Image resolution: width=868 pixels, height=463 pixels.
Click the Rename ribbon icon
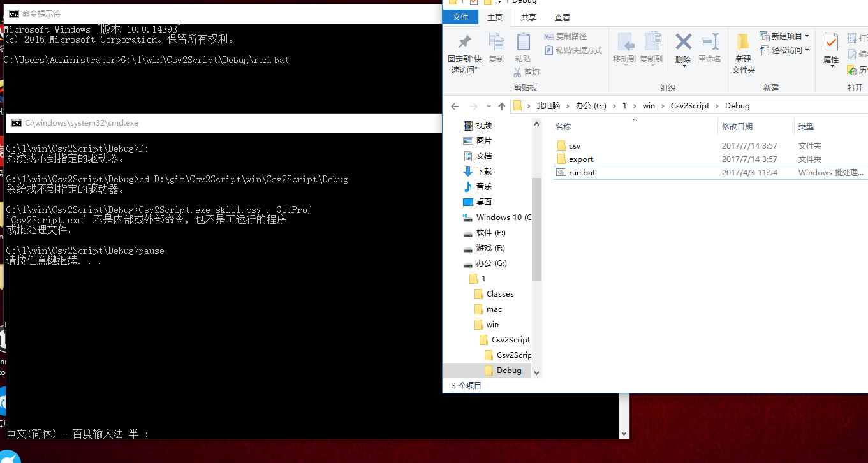pyautogui.click(x=710, y=42)
